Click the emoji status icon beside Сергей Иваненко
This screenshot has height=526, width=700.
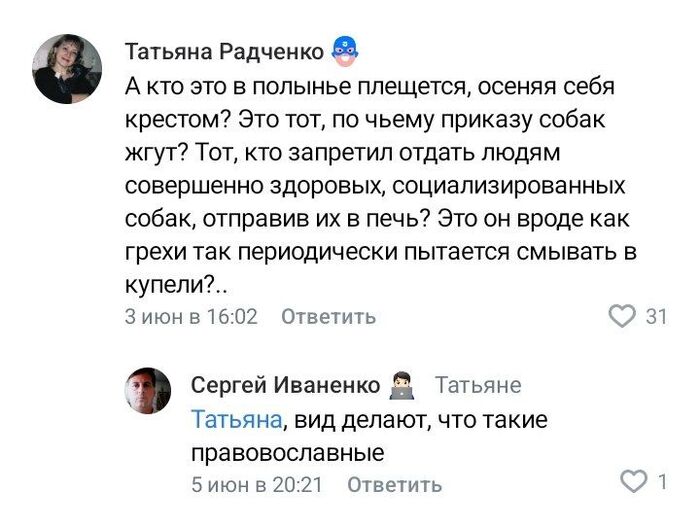(404, 385)
